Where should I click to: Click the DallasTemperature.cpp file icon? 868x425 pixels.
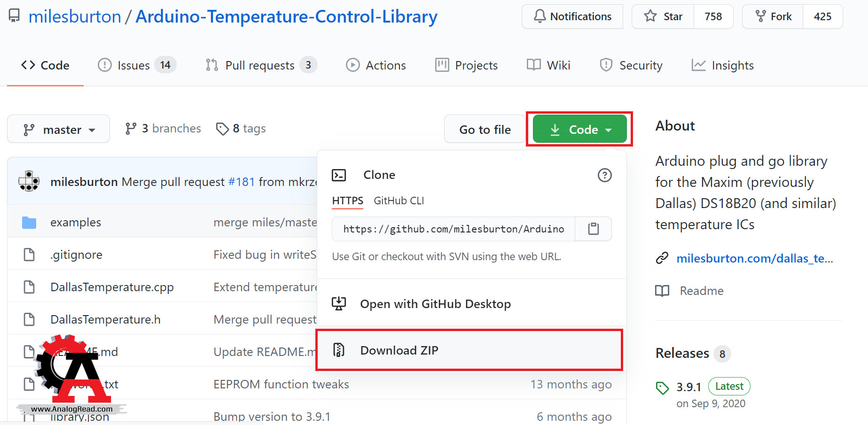click(x=29, y=287)
